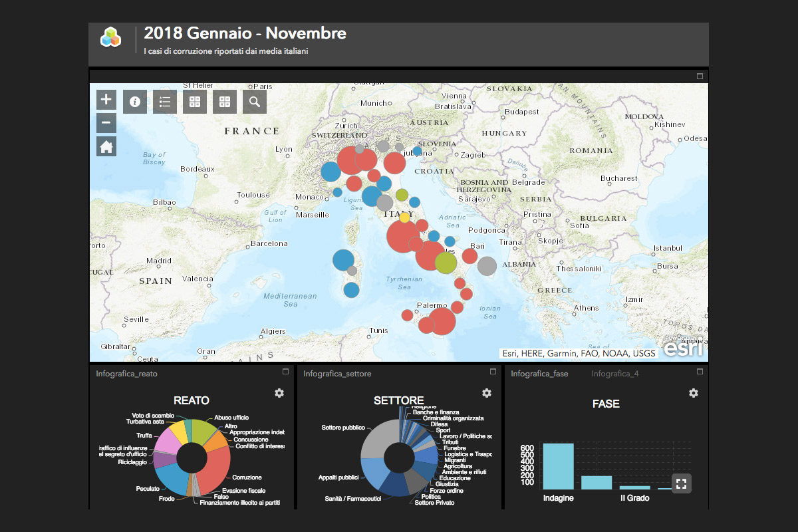
Task: Maximize the Infografica_reato panel
Action: [x=285, y=372]
